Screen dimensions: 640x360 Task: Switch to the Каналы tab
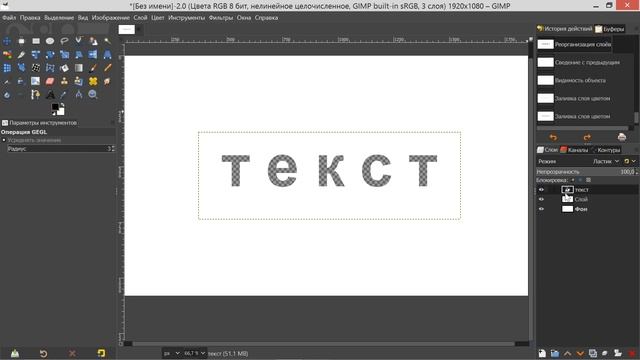coord(574,150)
